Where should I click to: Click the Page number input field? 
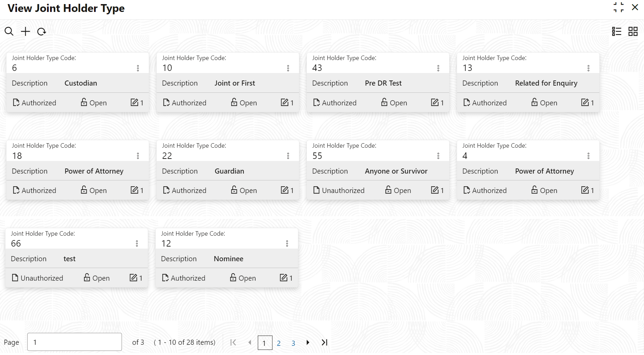coord(75,342)
